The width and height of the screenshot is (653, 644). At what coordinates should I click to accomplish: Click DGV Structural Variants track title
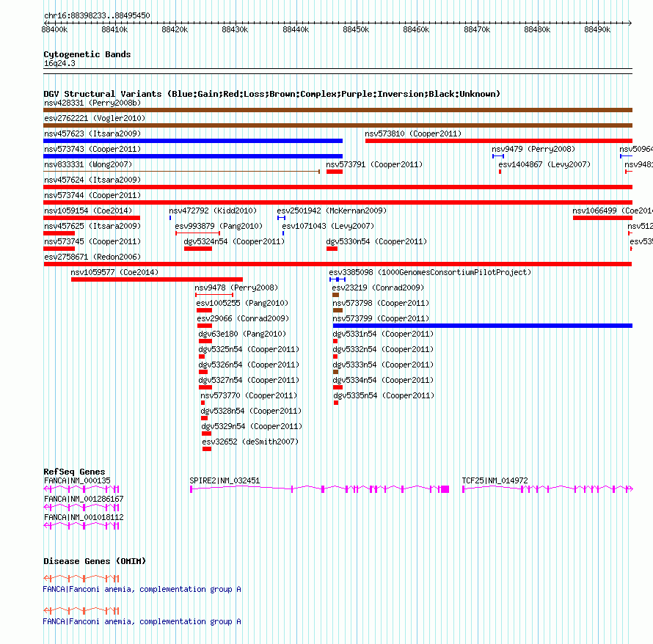(x=271, y=94)
